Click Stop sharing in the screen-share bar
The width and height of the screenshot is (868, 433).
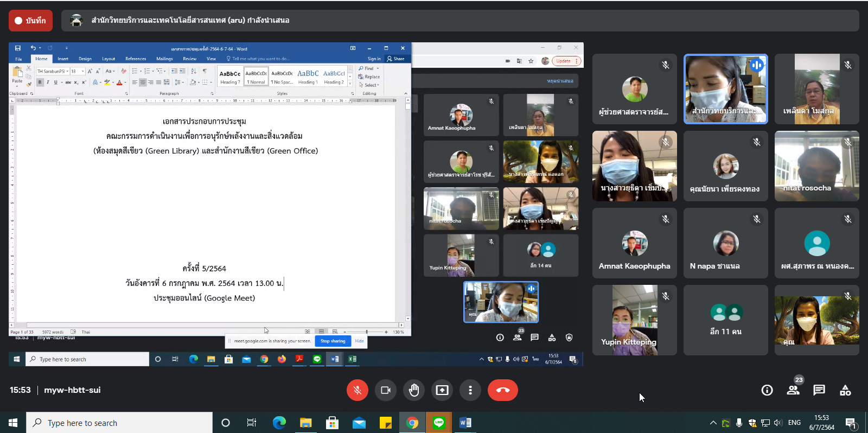coord(333,341)
